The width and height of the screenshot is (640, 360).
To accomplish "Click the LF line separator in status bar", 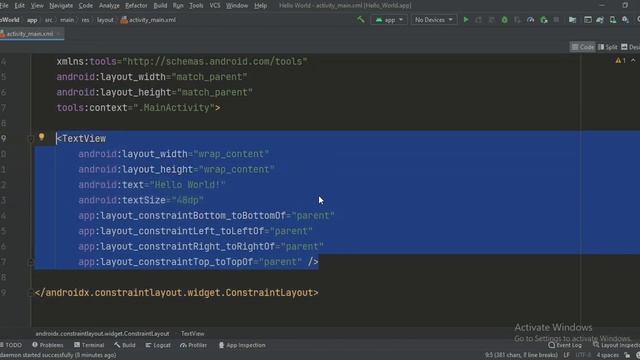I will pos(567,355).
